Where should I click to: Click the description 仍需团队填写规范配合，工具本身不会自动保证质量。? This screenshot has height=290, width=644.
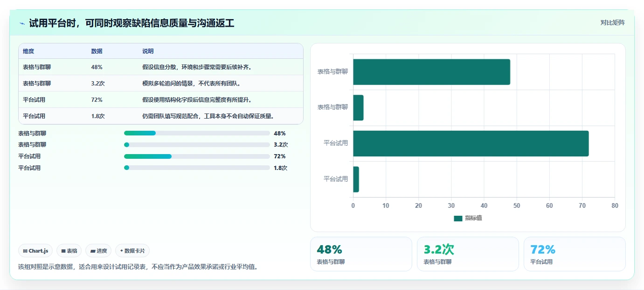208,116
